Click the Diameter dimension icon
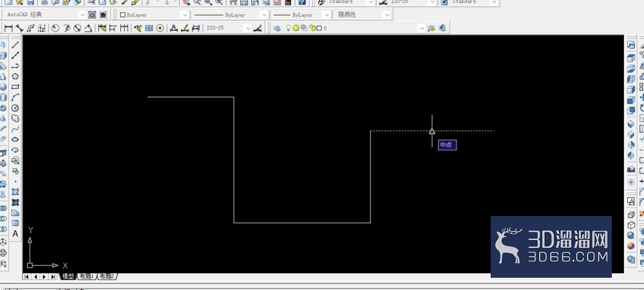Image resolution: width=644 pixels, height=290 pixels. [77, 28]
